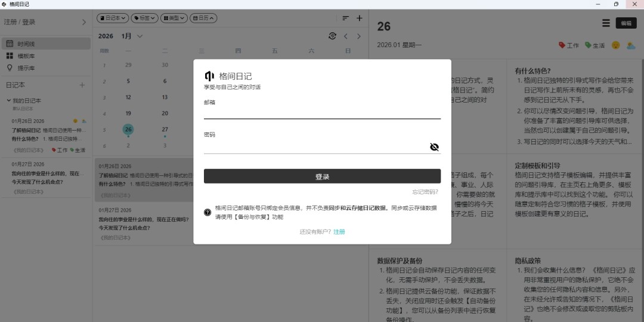Collapse the 日历 calendar dropdown
644x322 pixels.
(203, 18)
